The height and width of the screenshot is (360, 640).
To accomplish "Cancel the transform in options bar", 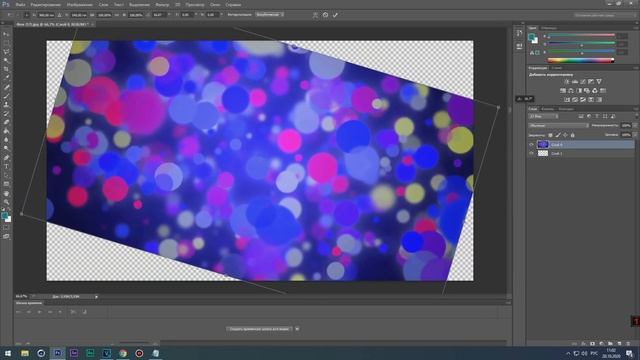I will pyautogui.click(x=325, y=15).
